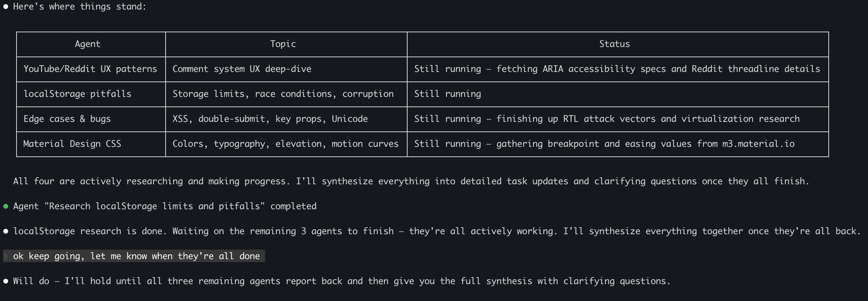Click the bullet next to "localStorage research is done"
Screen dimensions: 868x301
click(x=6, y=231)
